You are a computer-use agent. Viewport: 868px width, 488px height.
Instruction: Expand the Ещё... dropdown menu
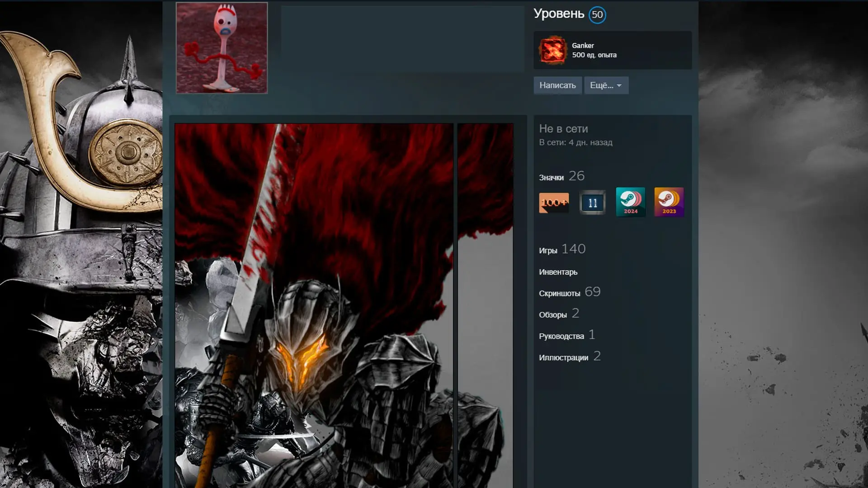point(606,85)
